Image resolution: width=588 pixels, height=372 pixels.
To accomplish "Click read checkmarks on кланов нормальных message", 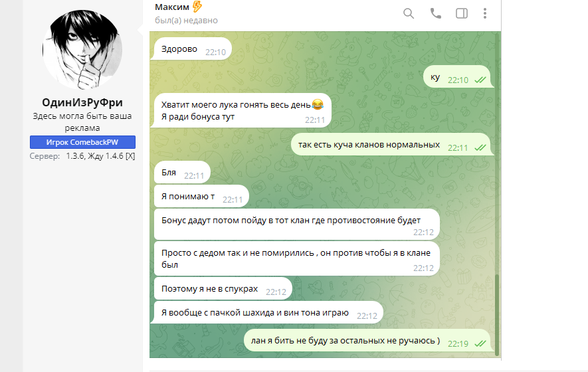I will click(480, 147).
